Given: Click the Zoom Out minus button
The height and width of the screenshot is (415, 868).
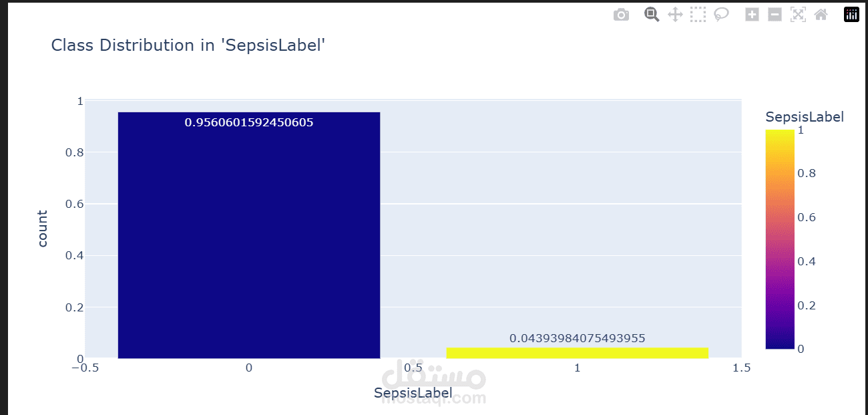Looking at the screenshot, I should coord(775,15).
